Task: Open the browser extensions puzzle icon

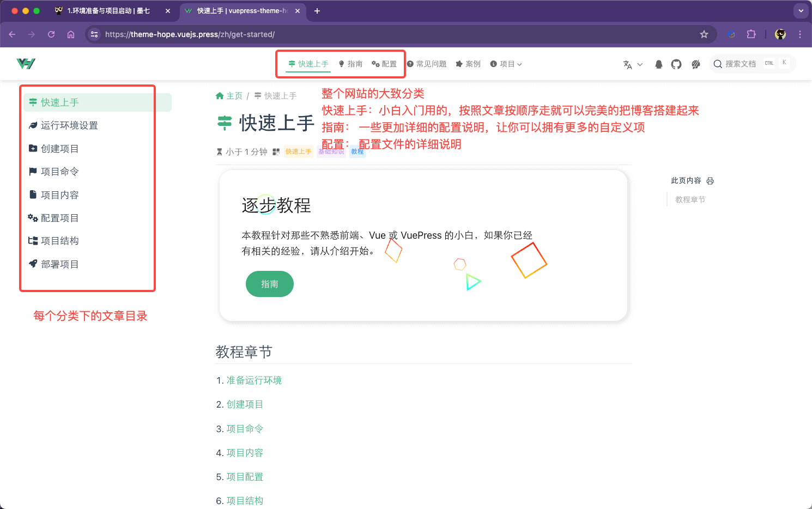Action: pos(752,34)
